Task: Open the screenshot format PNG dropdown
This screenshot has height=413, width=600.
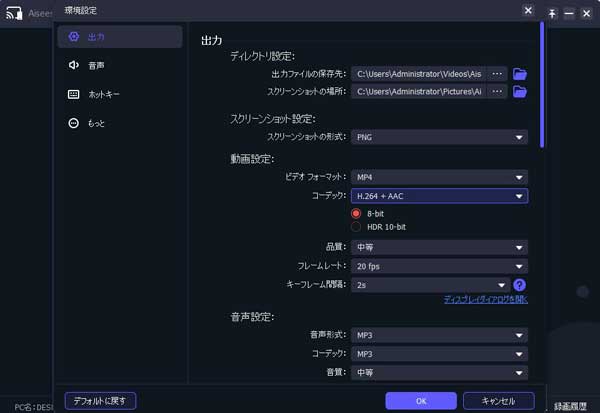Action: point(441,137)
